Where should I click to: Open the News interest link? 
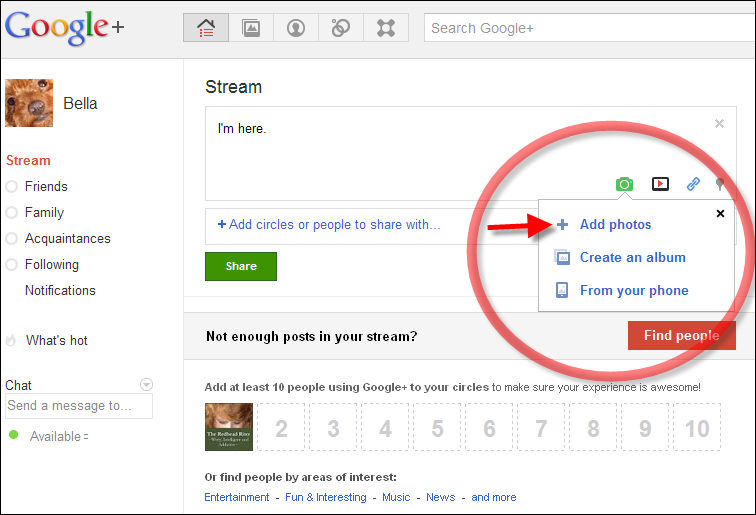441,497
